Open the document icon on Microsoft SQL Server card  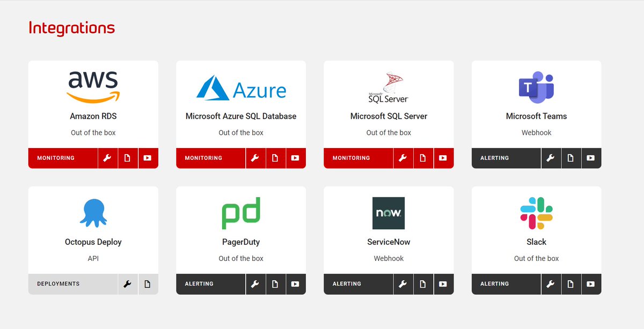[423, 158]
